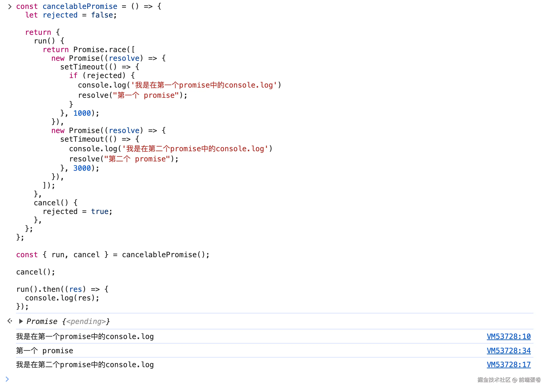Click the first promise console.log output message
Screen dimensions: 550x392
point(85,337)
